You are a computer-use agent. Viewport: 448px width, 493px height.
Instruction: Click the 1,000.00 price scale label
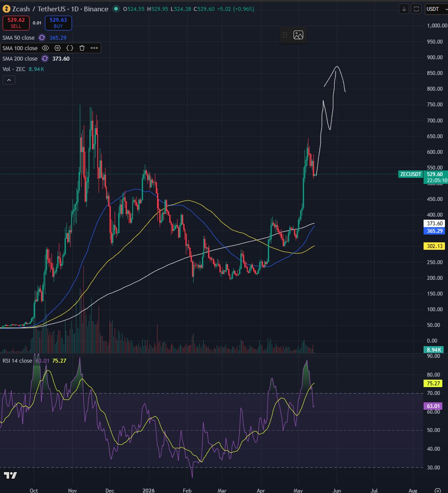tap(437, 25)
